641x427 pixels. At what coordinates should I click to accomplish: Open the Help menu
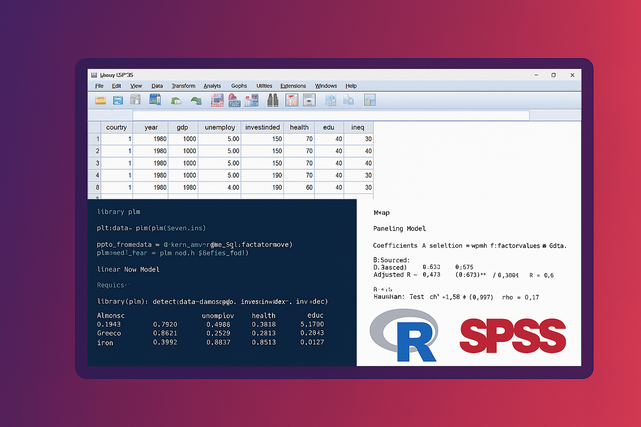point(351,86)
